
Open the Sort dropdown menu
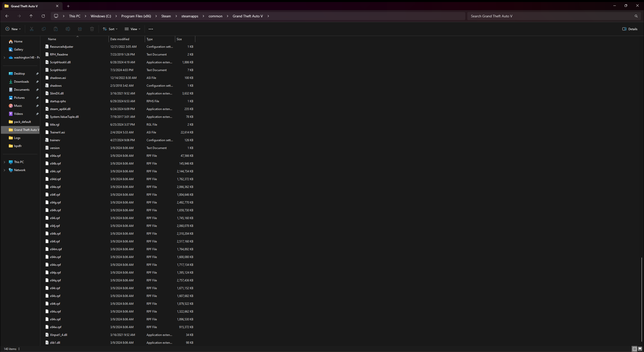[110, 29]
